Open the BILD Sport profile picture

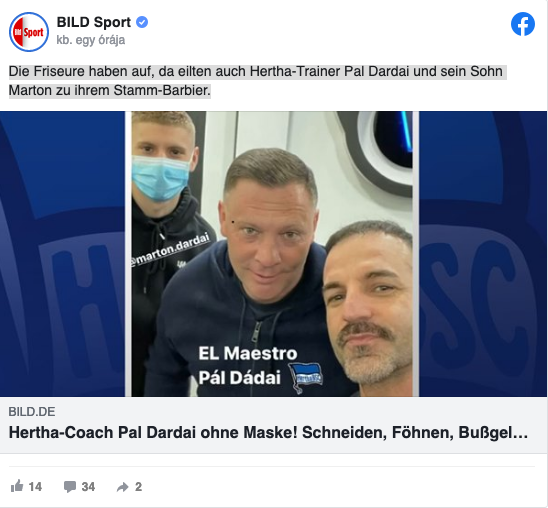29,32
